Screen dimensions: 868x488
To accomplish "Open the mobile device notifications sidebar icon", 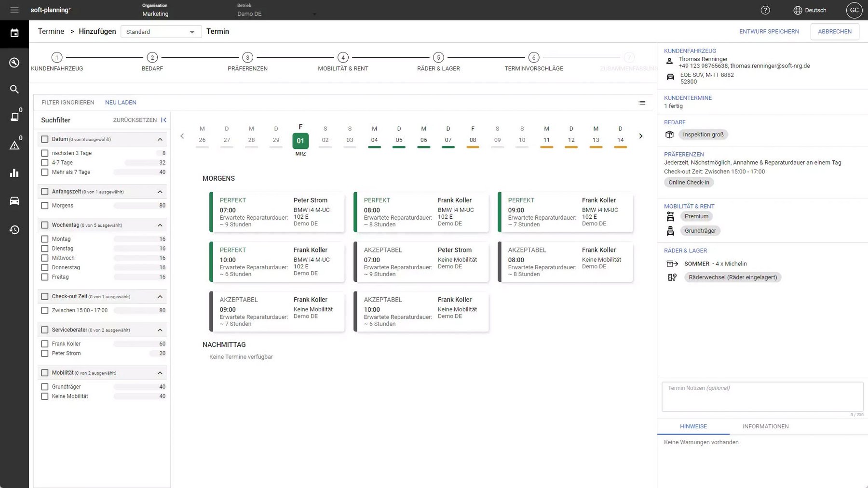I will point(14,117).
